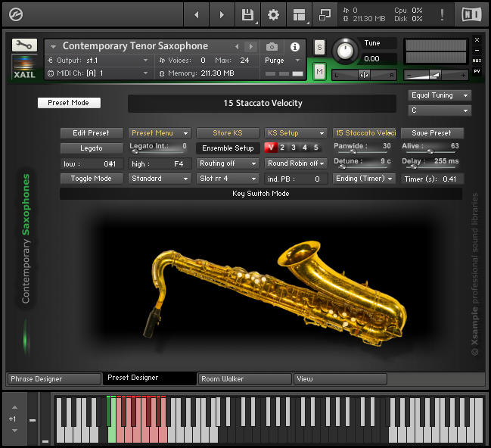491x448 pixels.
Task: Shift keyboard octave down arrow
Action: [x=14, y=431]
